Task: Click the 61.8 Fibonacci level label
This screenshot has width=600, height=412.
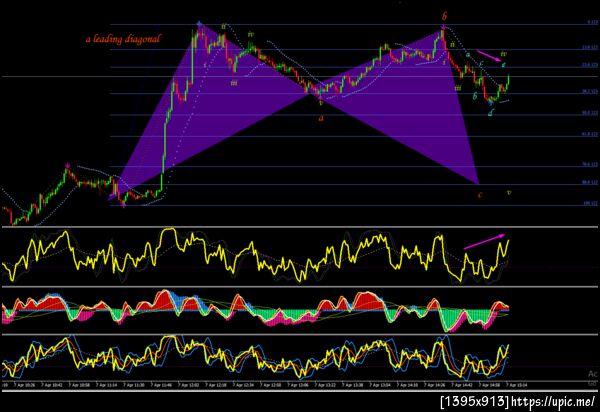Action: coord(590,134)
